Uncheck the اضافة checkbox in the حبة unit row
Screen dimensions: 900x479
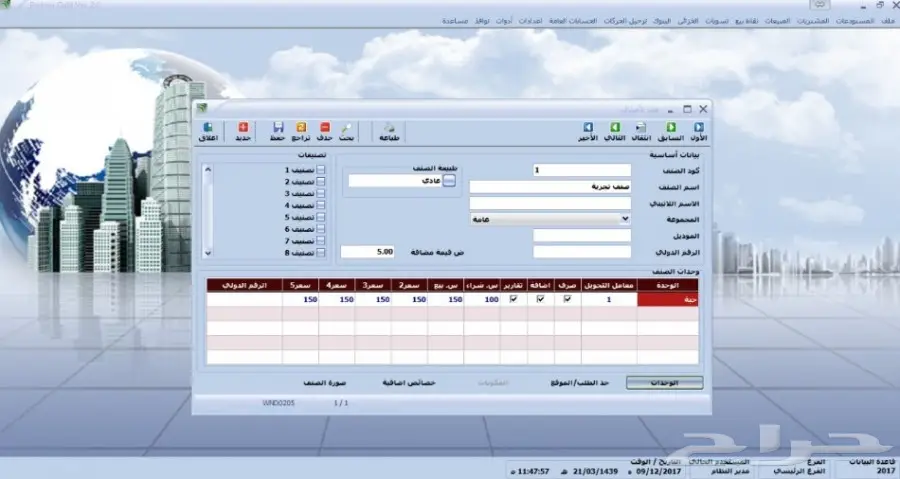click(540, 299)
